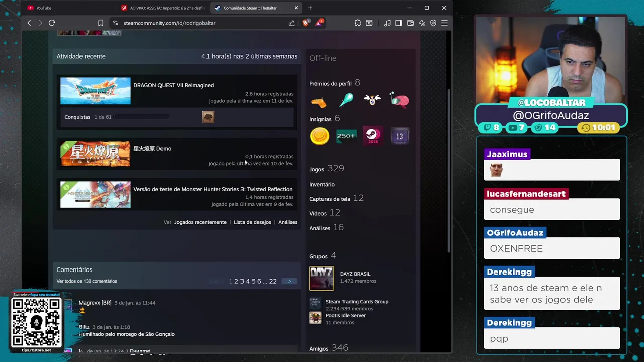The width and height of the screenshot is (644, 362).
Task: Click the 250+ game collector badge
Action: tap(346, 136)
